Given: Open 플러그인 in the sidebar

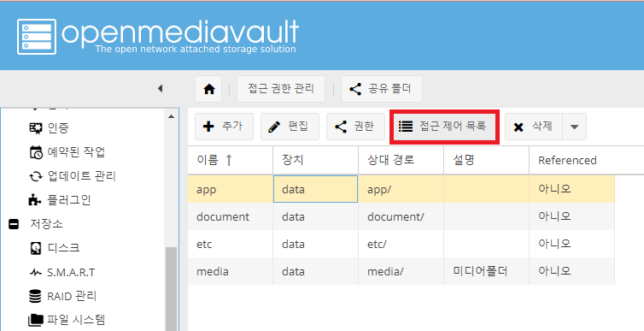Looking at the screenshot, I should tap(68, 200).
